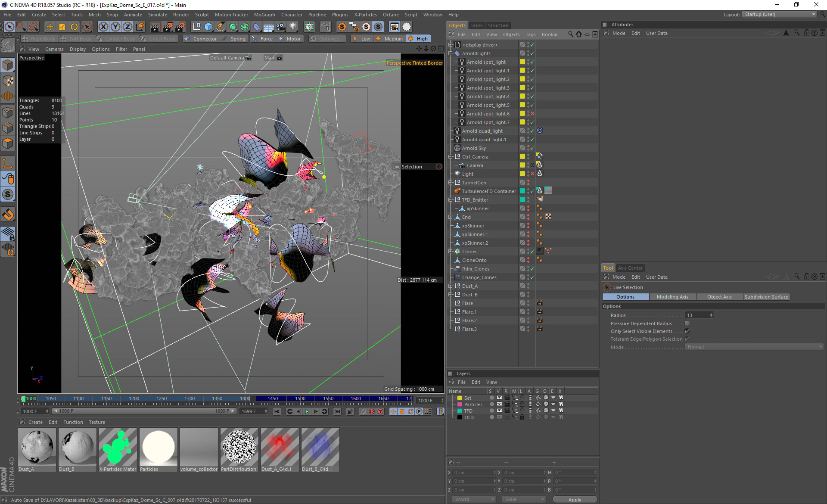Select the Texture mode checkered cube icon

[8, 81]
